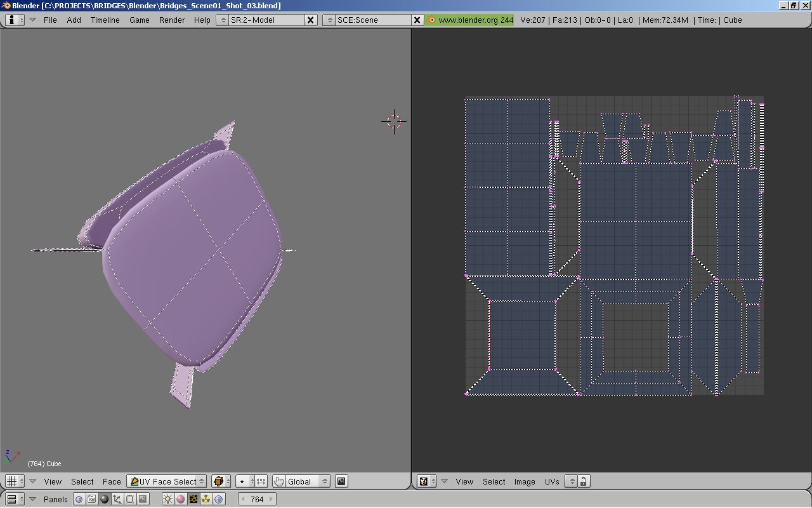
Task: Open the Timeline menu
Action: pos(105,20)
